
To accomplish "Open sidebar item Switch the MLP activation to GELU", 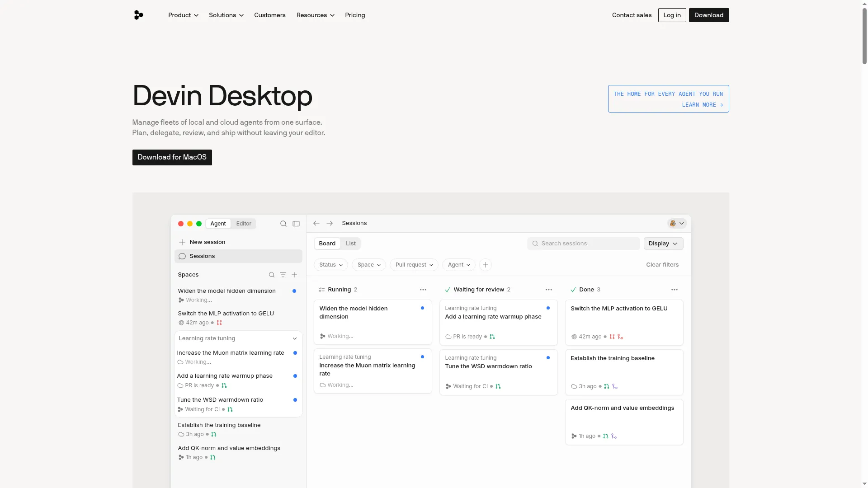I will coord(238,318).
